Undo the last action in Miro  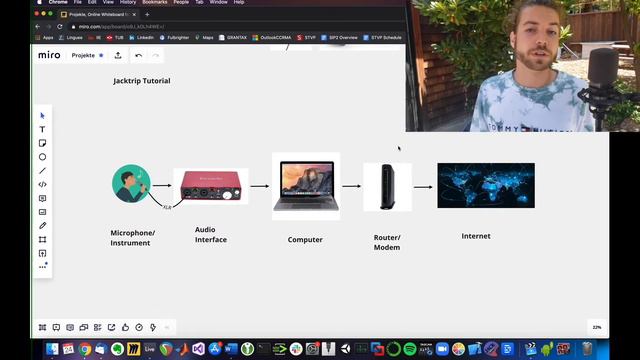tap(139, 55)
